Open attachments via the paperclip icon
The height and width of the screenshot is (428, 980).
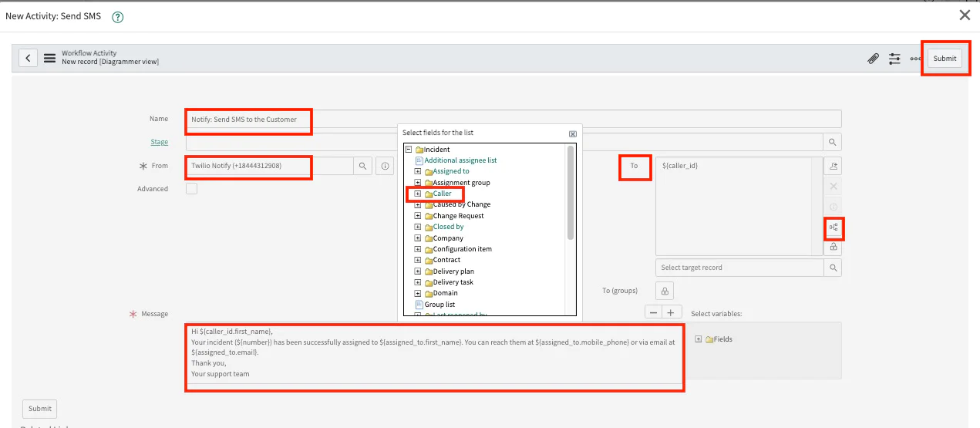[x=874, y=59]
